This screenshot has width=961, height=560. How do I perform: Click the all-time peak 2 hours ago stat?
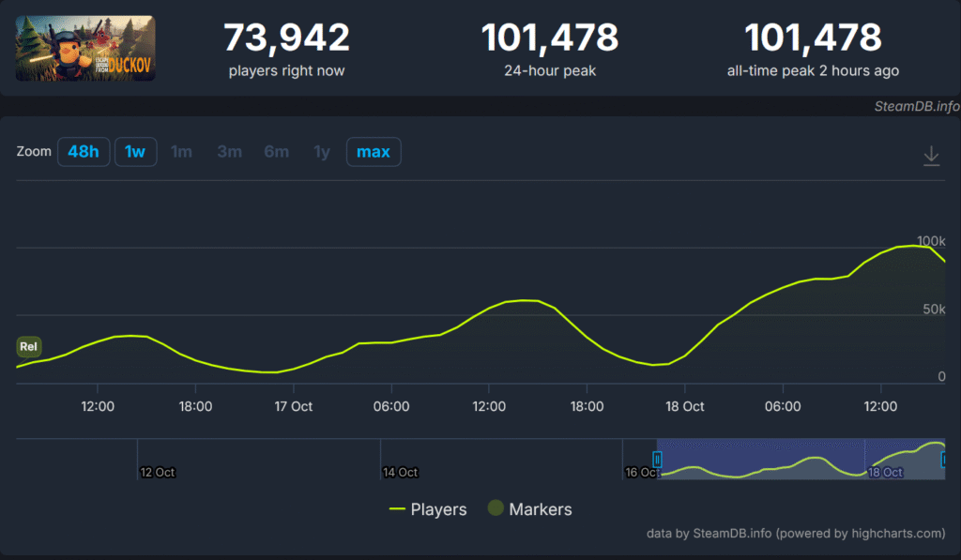tap(813, 49)
